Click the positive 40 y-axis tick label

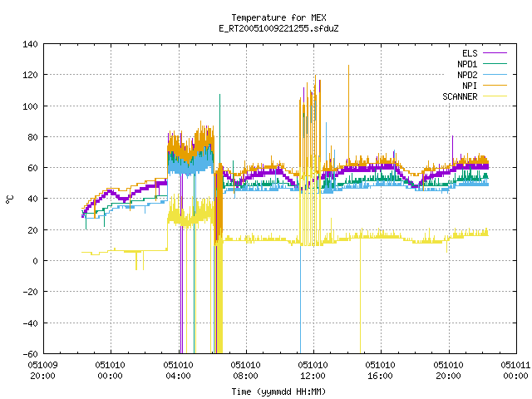[x=33, y=199]
